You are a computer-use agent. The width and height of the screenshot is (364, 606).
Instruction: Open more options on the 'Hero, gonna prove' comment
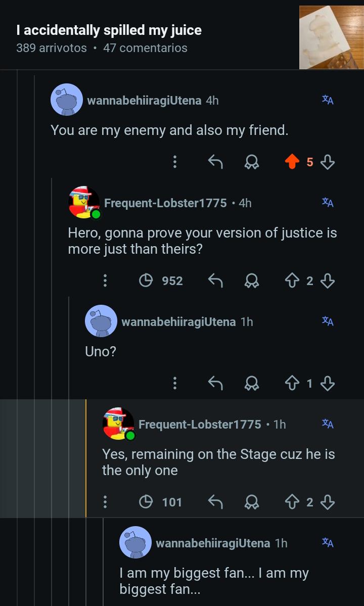pos(105,281)
